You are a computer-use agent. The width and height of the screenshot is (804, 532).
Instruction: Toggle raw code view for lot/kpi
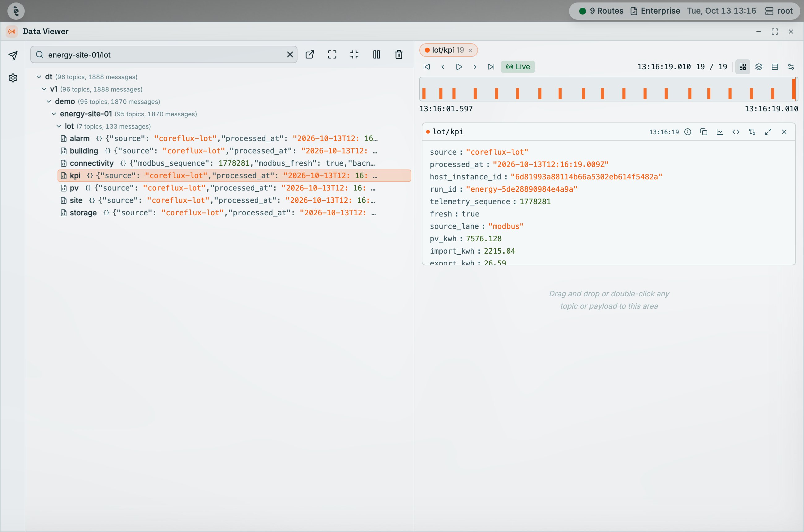736,132
